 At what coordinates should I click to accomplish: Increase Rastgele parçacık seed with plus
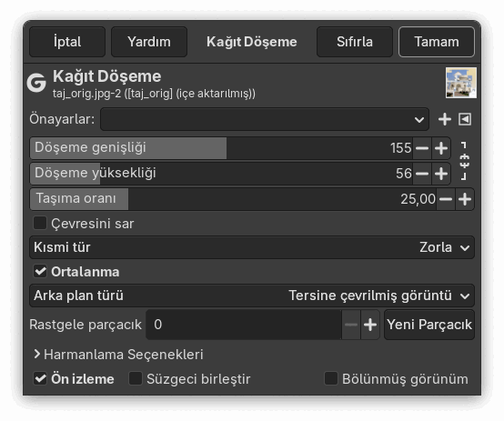(x=370, y=325)
